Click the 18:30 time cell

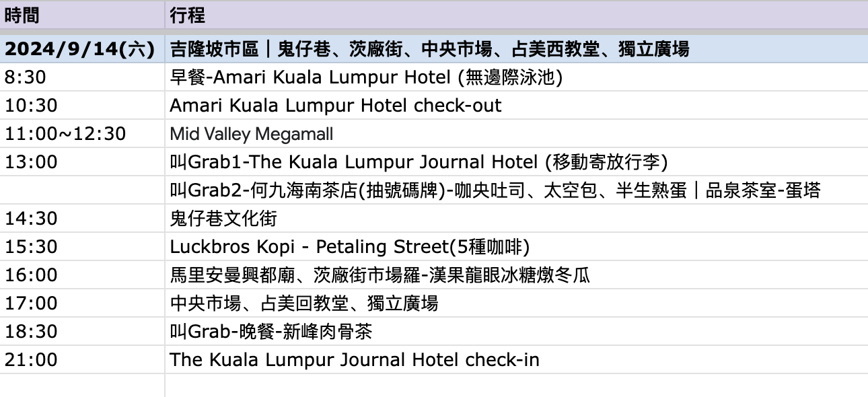pos(82,332)
